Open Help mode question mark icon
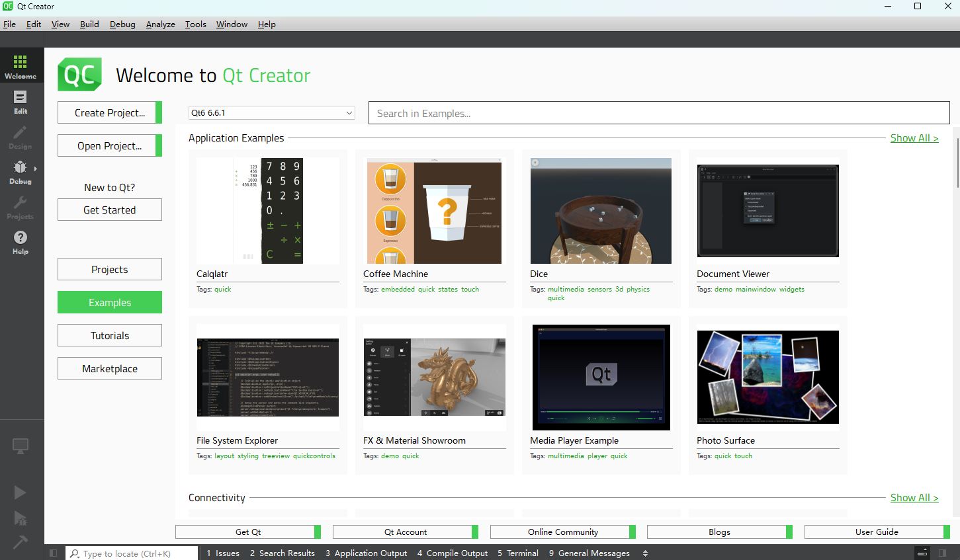The width and height of the screenshot is (960, 560). point(21,237)
